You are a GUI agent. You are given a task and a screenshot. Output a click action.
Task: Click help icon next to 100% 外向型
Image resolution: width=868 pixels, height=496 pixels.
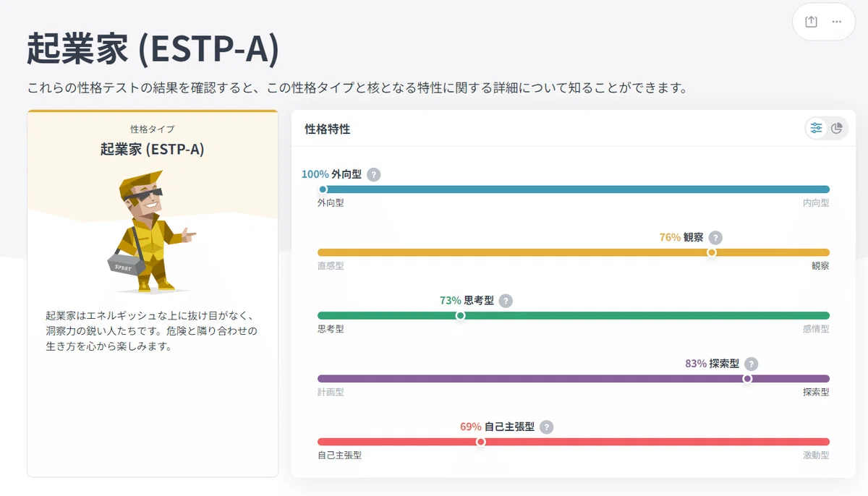pyautogui.click(x=373, y=174)
